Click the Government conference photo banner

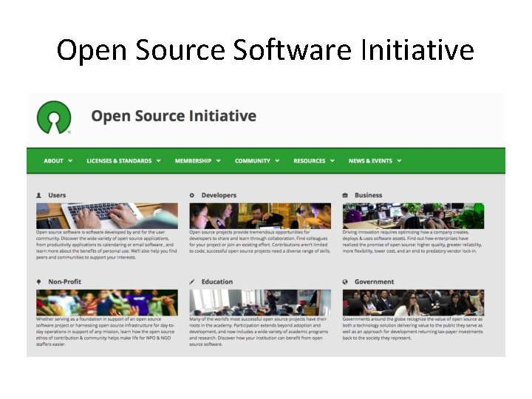(413, 303)
